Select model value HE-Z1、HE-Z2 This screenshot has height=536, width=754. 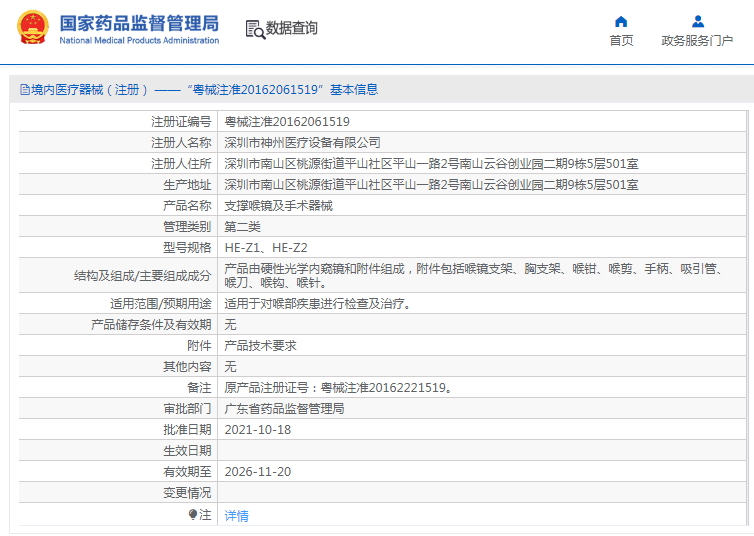click(x=266, y=248)
